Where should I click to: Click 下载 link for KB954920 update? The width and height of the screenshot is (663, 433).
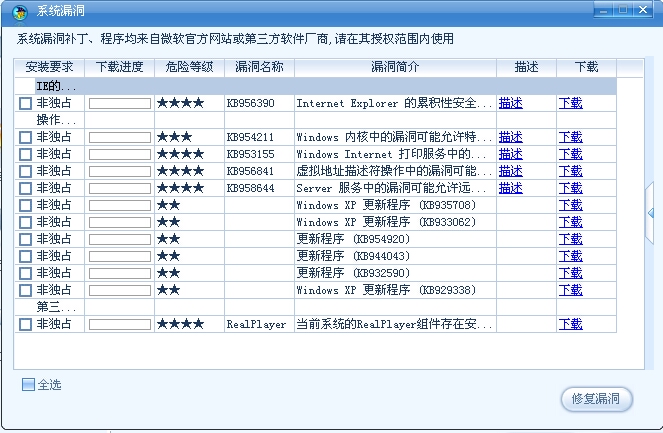coord(570,239)
